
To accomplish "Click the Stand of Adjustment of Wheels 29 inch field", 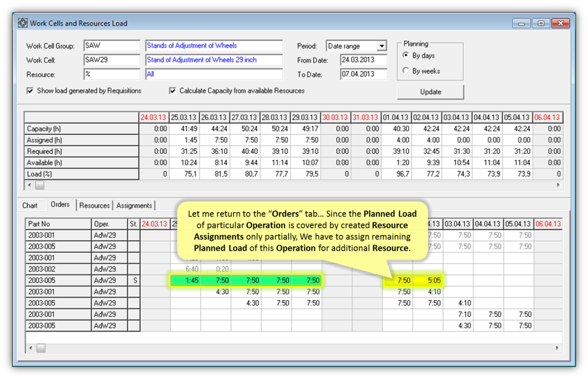I will click(x=214, y=60).
